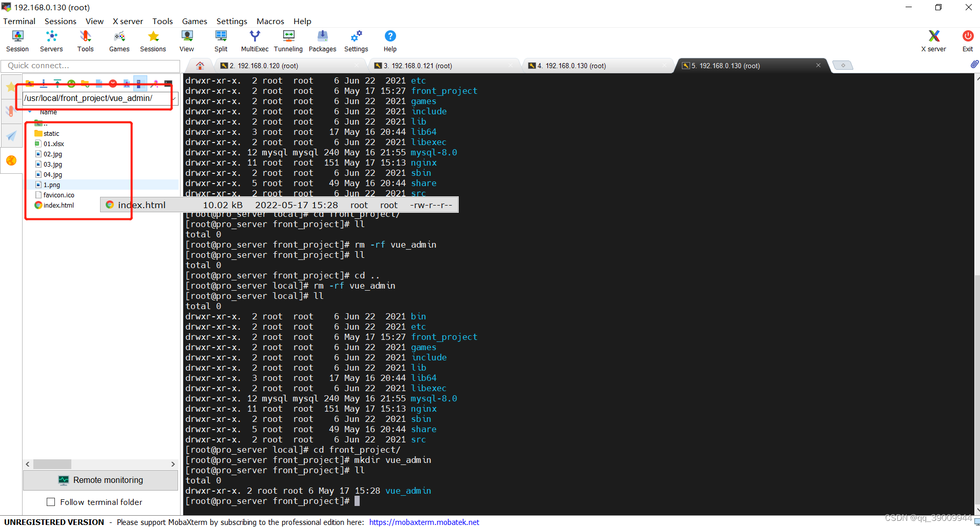Click the scroll left arrow in file list
This screenshot has height=527, width=980.
tap(28, 464)
